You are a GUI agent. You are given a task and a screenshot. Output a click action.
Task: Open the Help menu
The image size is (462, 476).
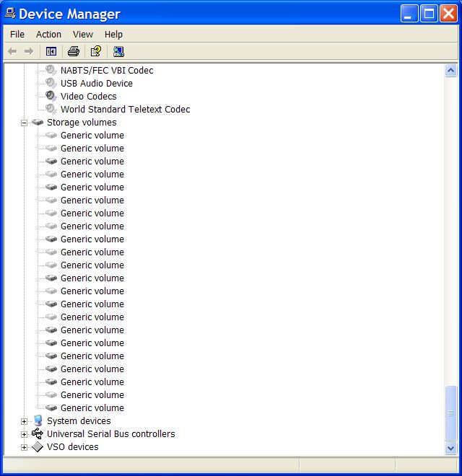coord(113,35)
